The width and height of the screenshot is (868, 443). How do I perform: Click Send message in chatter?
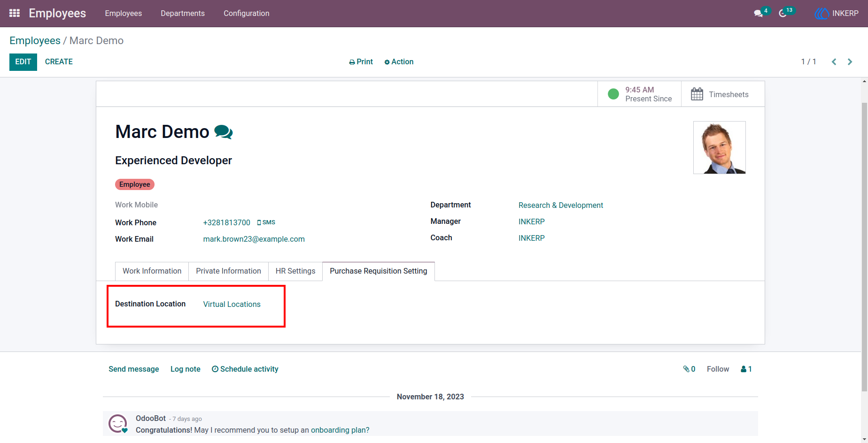pos(134,369)
